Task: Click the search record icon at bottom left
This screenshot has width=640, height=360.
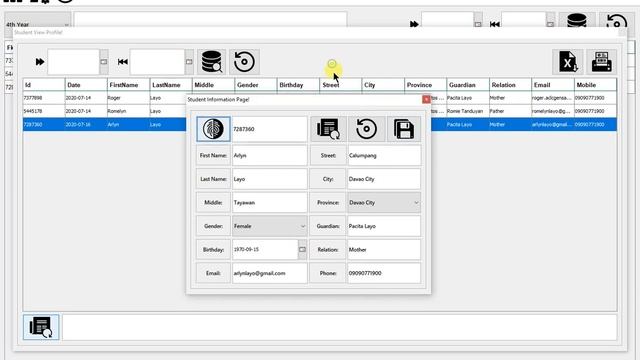Action: click(x=41, y=327)
